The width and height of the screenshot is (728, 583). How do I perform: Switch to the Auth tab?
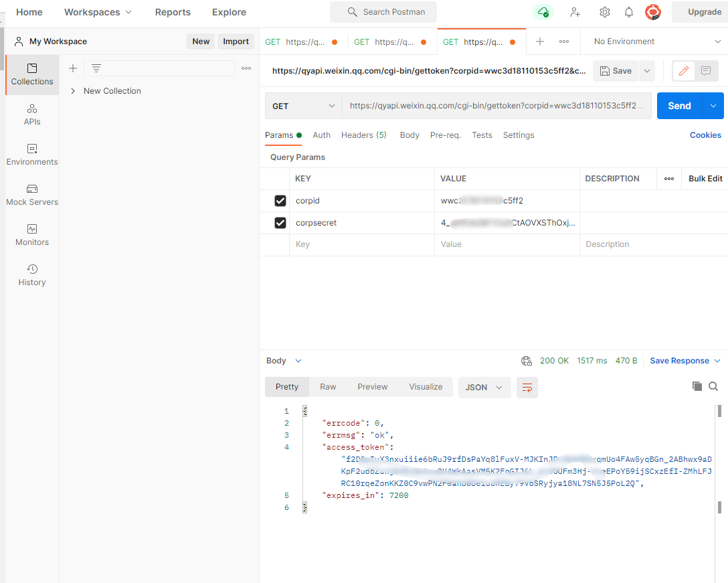(x=321, y=135)
